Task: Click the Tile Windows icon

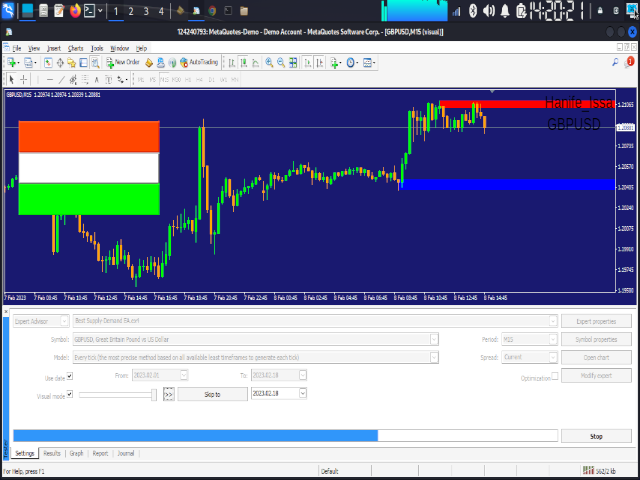Action: click(293, 62)
